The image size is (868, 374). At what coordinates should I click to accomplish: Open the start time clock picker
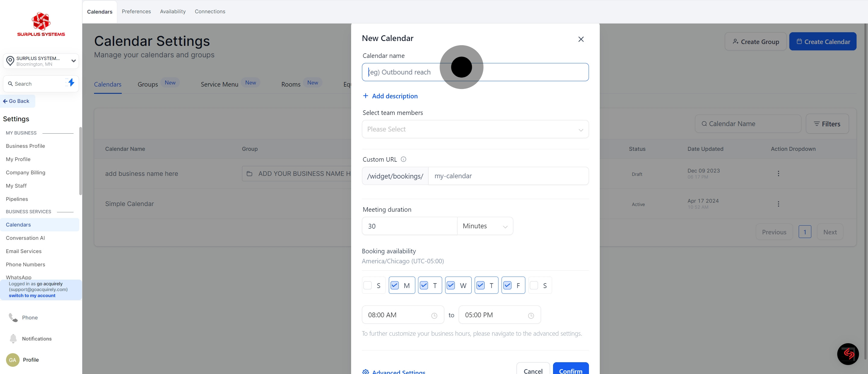pos(434,315)
